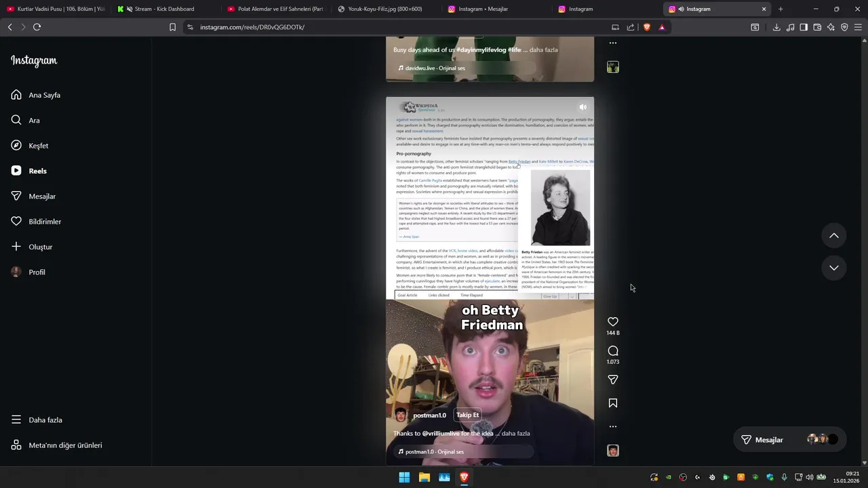The width and height of the screenshot is (868, 488).
Task: Open Brave Shields lion icon
Action: click(646, 27)
